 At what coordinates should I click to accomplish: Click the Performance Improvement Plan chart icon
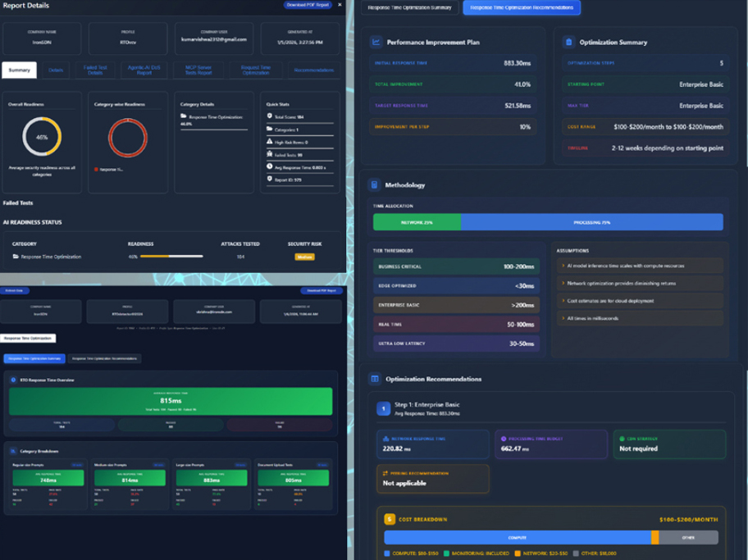[x=376, y=42]
